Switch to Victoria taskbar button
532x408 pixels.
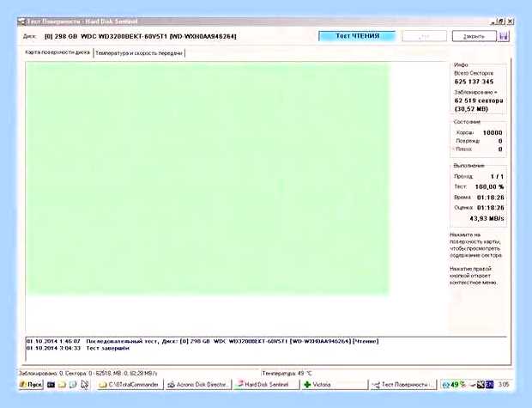(336, 385)
